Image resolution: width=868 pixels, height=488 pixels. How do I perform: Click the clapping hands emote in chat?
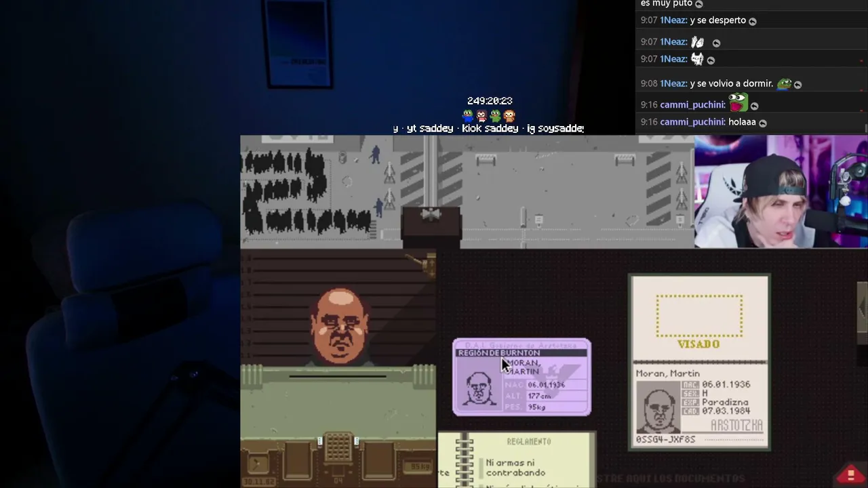click(697, 42)
